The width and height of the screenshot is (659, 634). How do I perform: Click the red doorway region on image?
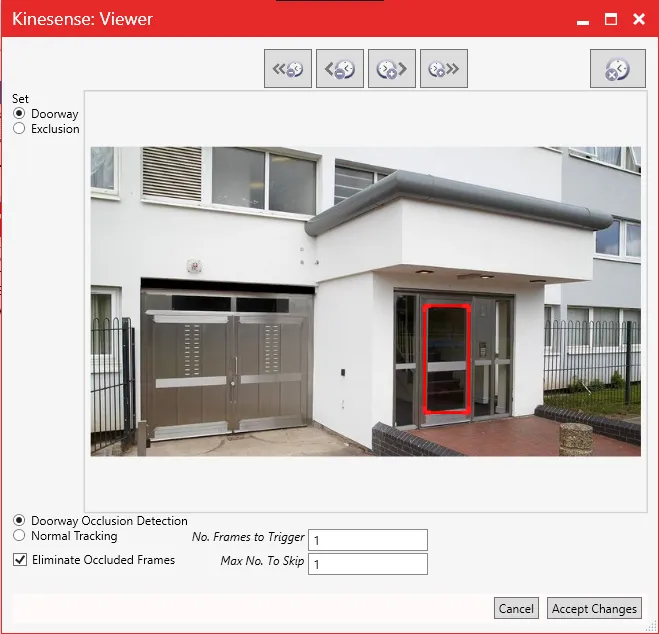pos(446,359)
